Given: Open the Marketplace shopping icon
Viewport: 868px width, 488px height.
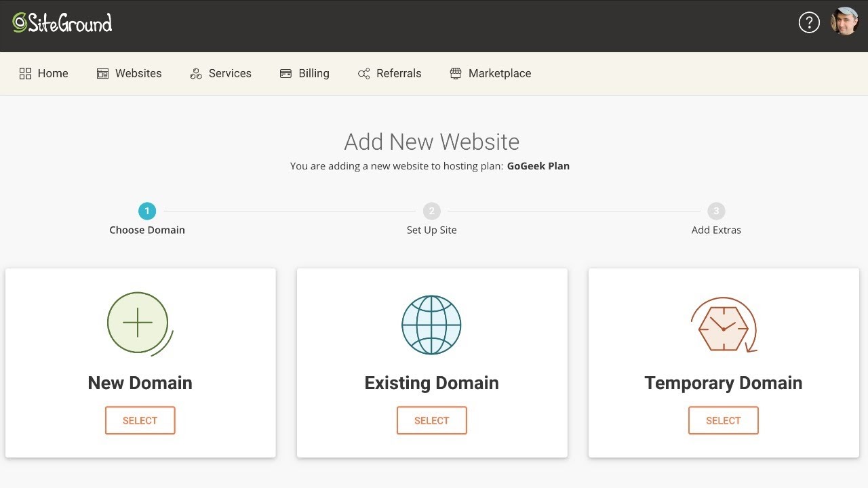Looking at the screenshot, I should pyautogui.click(x=455, y=73).
